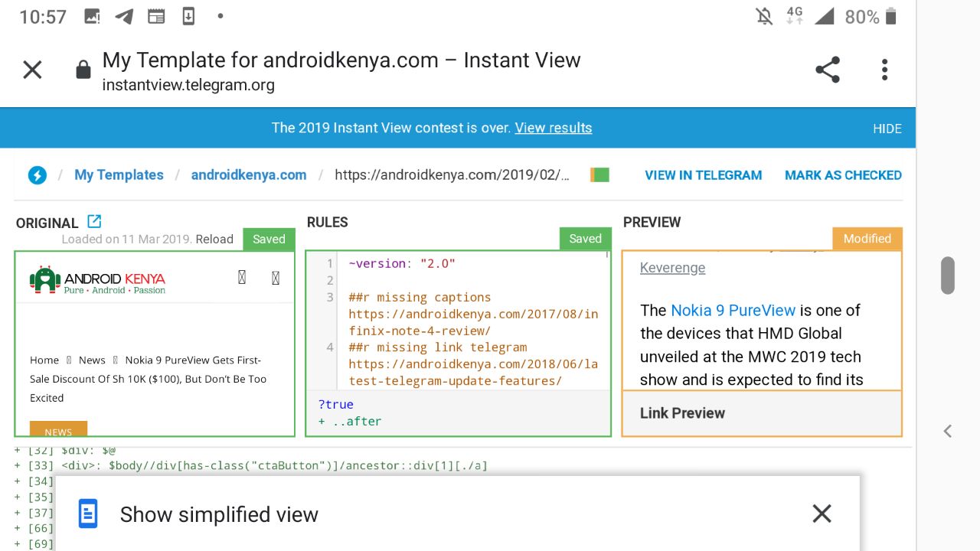Click the Instant View lightning logo
The image size is (980, 551).
(37, 175)
